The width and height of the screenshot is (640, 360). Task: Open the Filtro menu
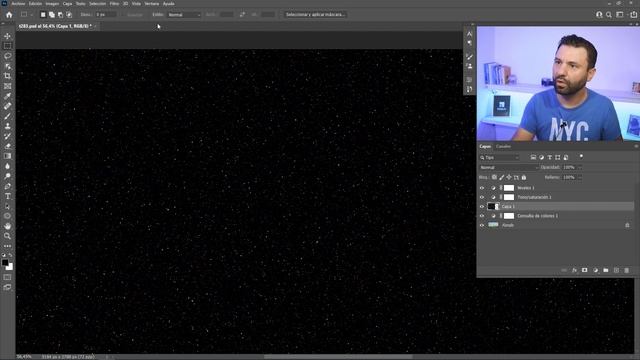pyautogui.click(x=114, y=4)
